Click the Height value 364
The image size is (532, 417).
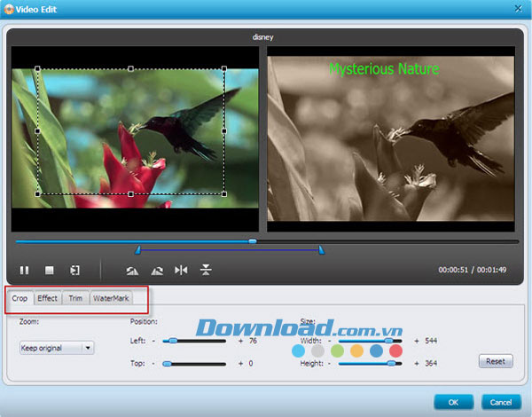point(431,364)
